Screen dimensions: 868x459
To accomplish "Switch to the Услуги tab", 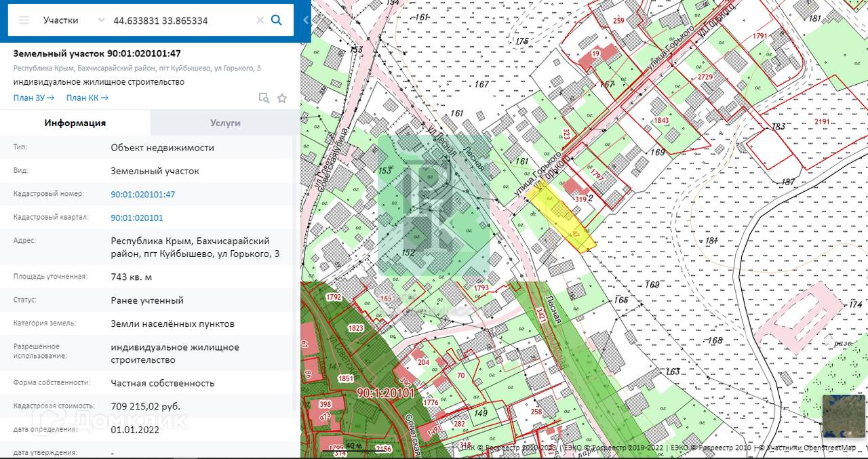I will pos(225,123).
